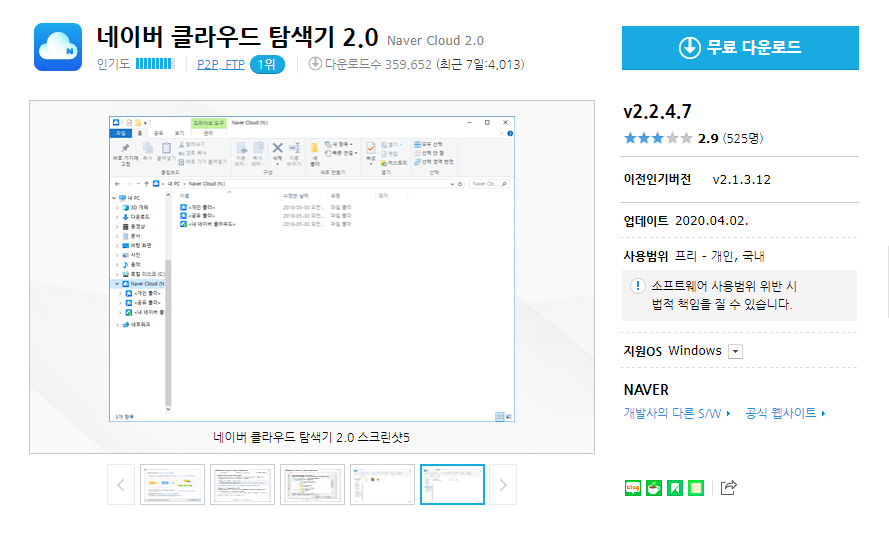Select the second screenshot thumbnail
This screenshot has height=538, width=889.
242,485
